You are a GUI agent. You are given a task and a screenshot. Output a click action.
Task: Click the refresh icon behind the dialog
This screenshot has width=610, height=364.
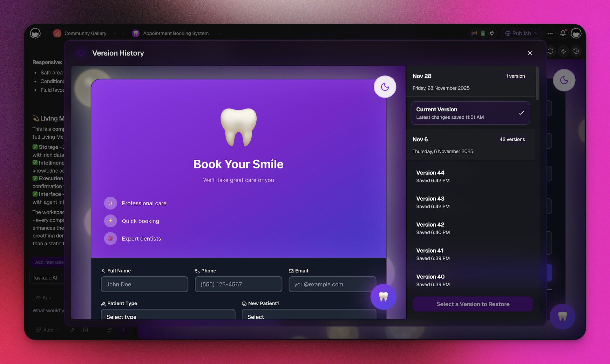tap(550, 51)
